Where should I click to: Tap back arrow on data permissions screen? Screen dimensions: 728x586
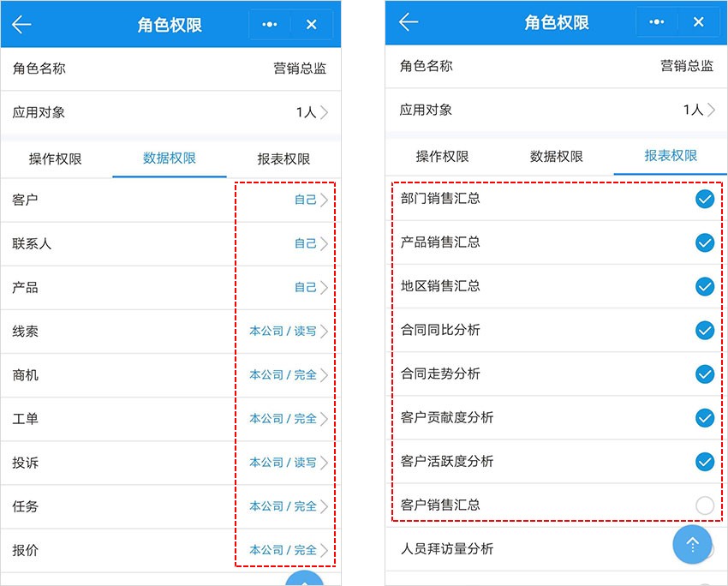tap(21, 24)
